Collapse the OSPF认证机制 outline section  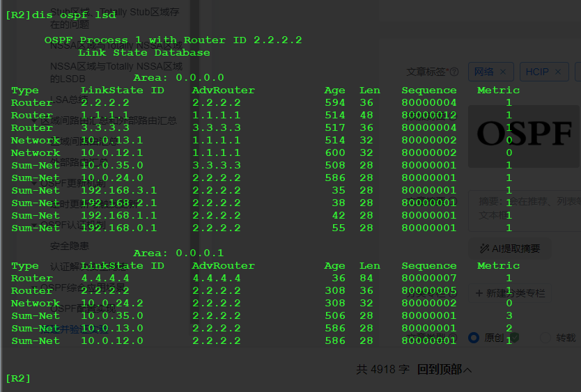pyautogui.click(x=34, y=226)
